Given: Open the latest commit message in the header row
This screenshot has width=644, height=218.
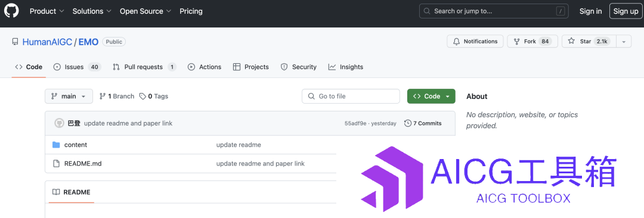Looking at the screenshot, I should click(128, 123).
